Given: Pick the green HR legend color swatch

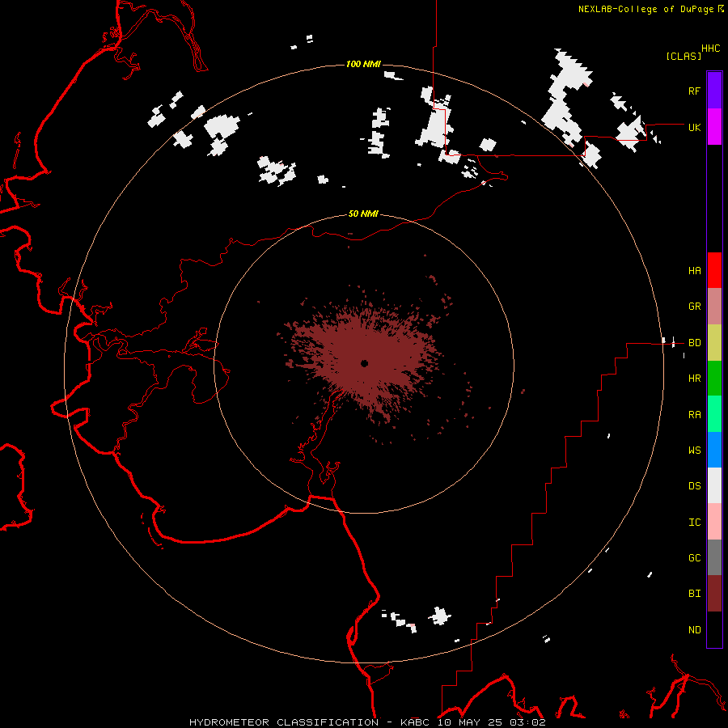Looking at the screenshot, I should pos(714,379).
